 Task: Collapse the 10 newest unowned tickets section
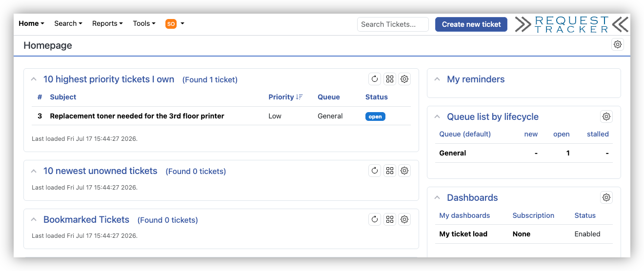[34, 171]
